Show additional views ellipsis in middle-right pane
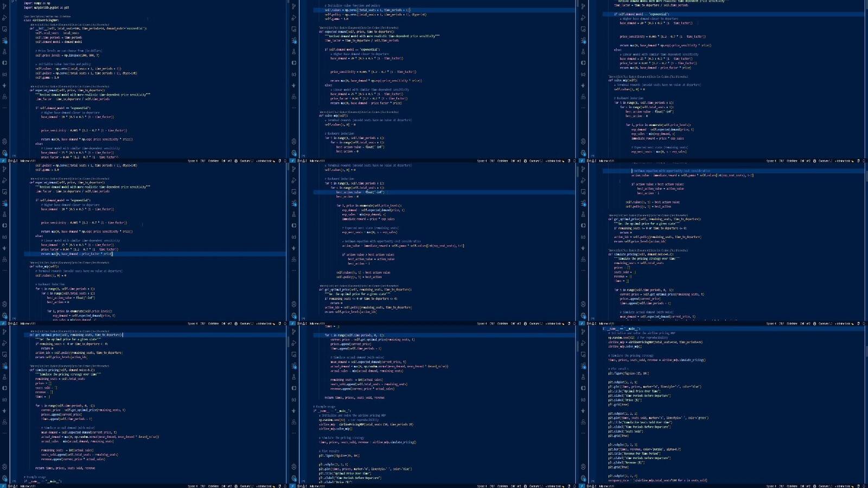Screen dimensions: 868x488 583,271
